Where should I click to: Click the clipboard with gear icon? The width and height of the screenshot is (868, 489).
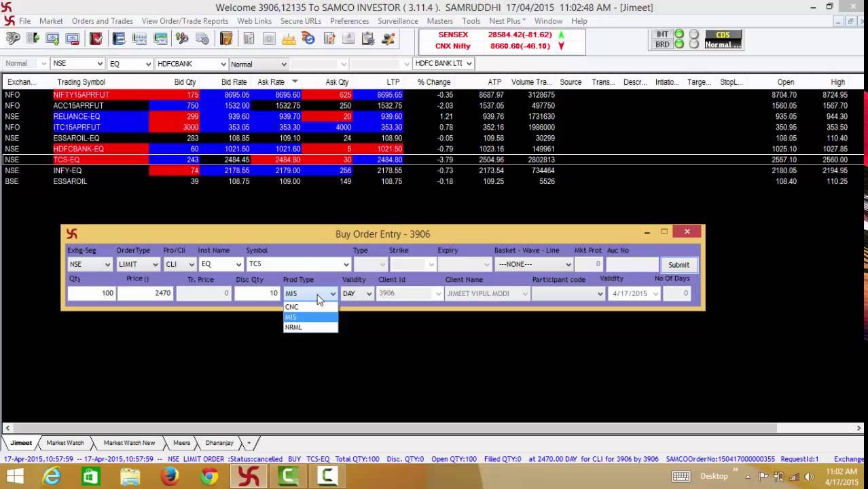pyautogui.click(x=368, y=39)
